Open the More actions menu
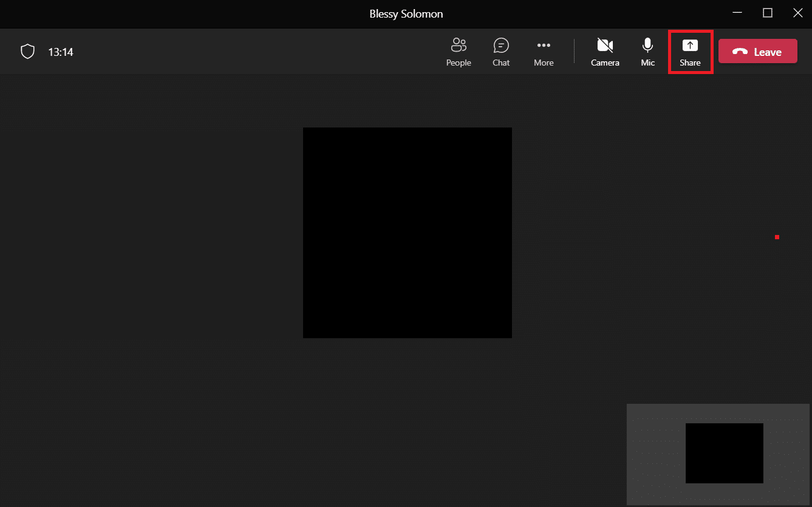Image resolution: width=812 pixels, height=507 pixels. 544,52
